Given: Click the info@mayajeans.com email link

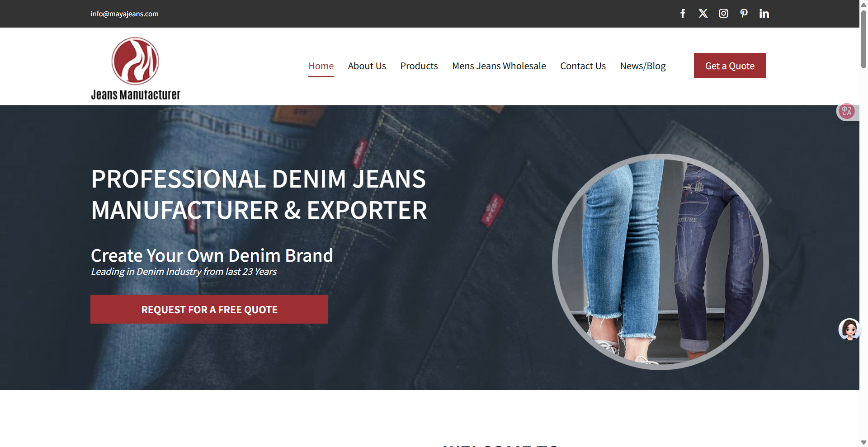Looking at the screenshot, I should (x=124, y=14).
